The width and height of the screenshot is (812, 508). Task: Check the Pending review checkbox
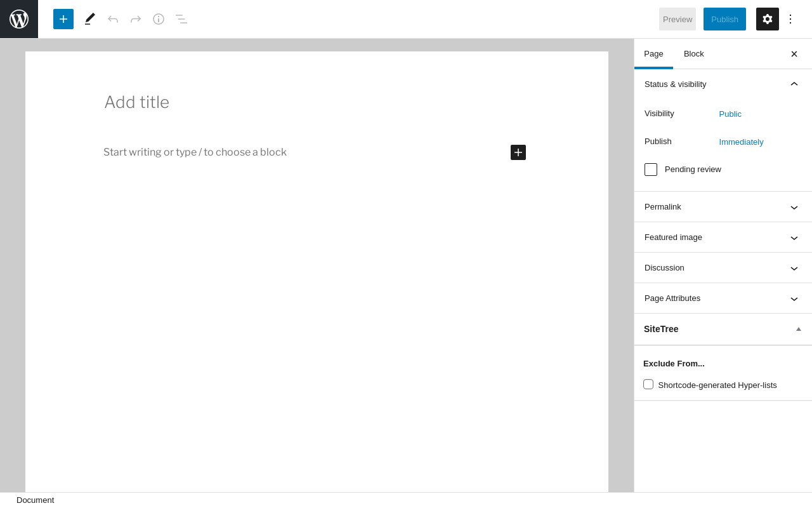[x=651, y=170]
